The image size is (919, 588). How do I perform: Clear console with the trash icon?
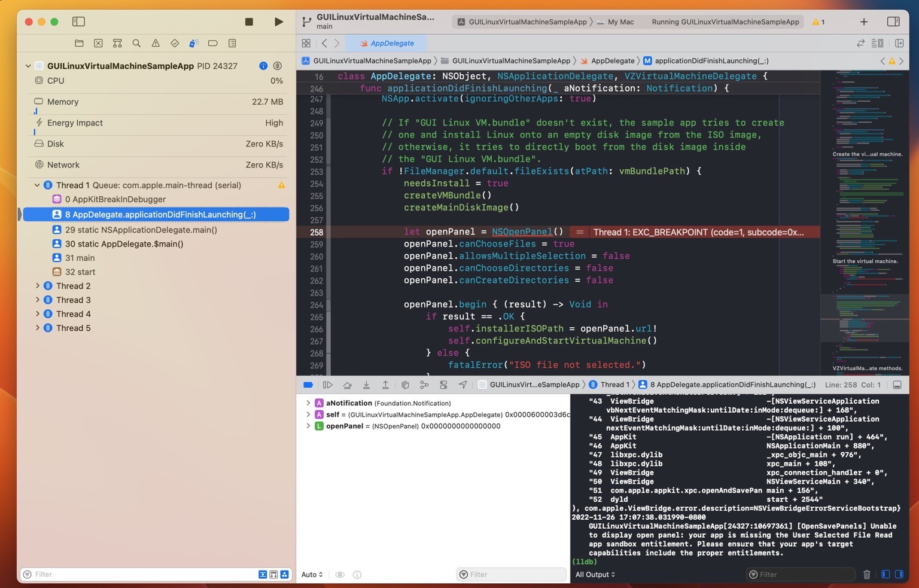[x=866, y=574]
